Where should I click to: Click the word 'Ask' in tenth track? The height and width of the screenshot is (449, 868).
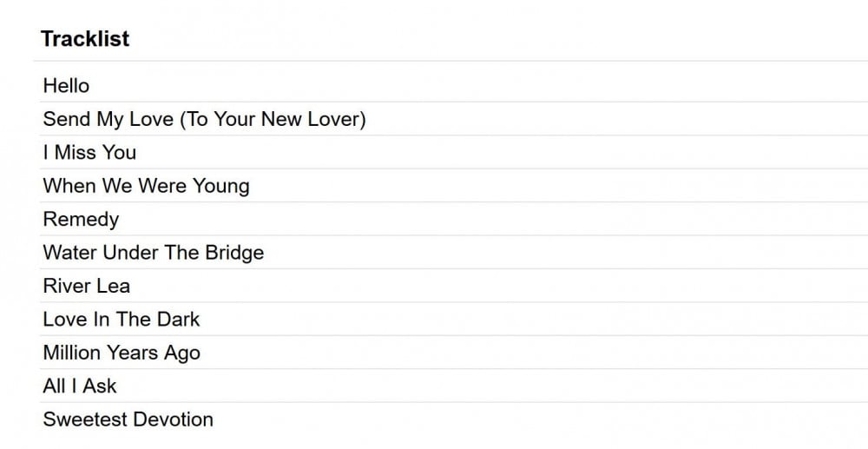99,386
